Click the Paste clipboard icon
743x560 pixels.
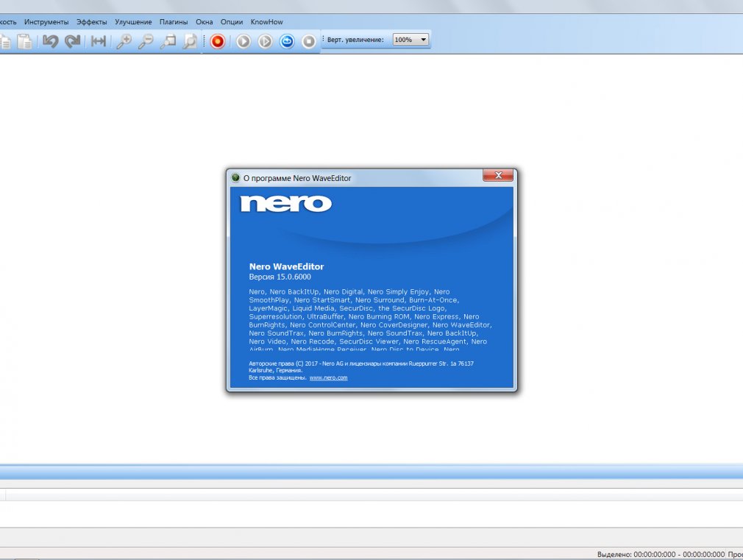(24, 41)
